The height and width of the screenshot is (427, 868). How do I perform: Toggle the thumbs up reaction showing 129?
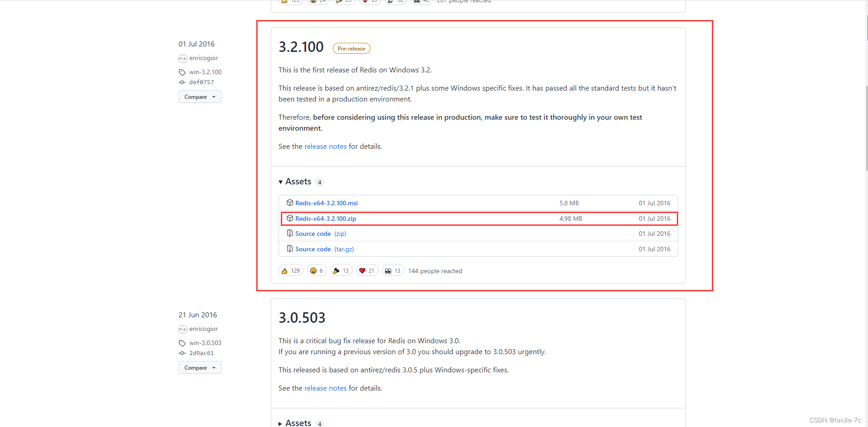(x=291, y=271)
